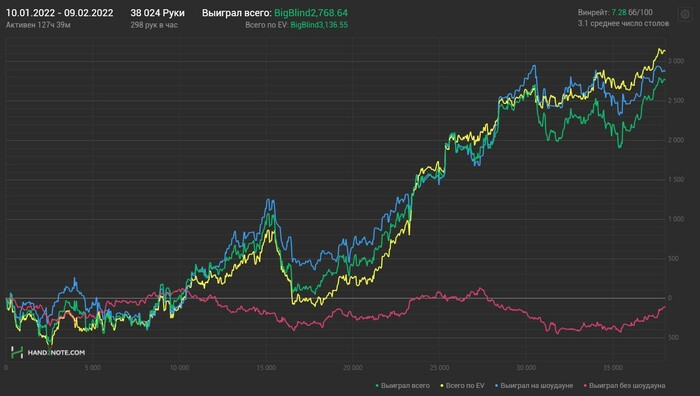Select 'Всего по EV:' header label
This screenshot has height=396, width=700.
(x=267, y=25)
